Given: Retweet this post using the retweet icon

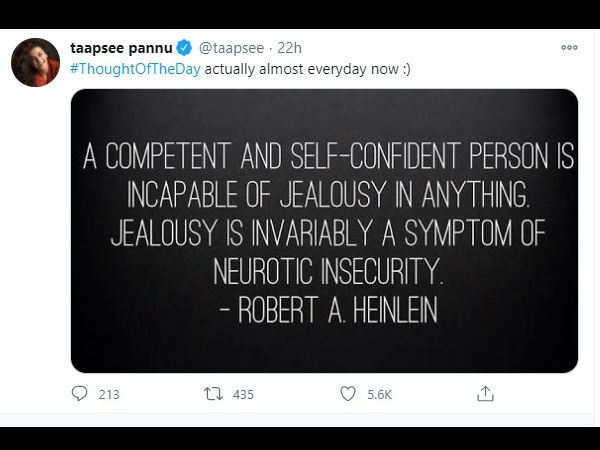Looking at the screenshot, I should coord(213,394).
